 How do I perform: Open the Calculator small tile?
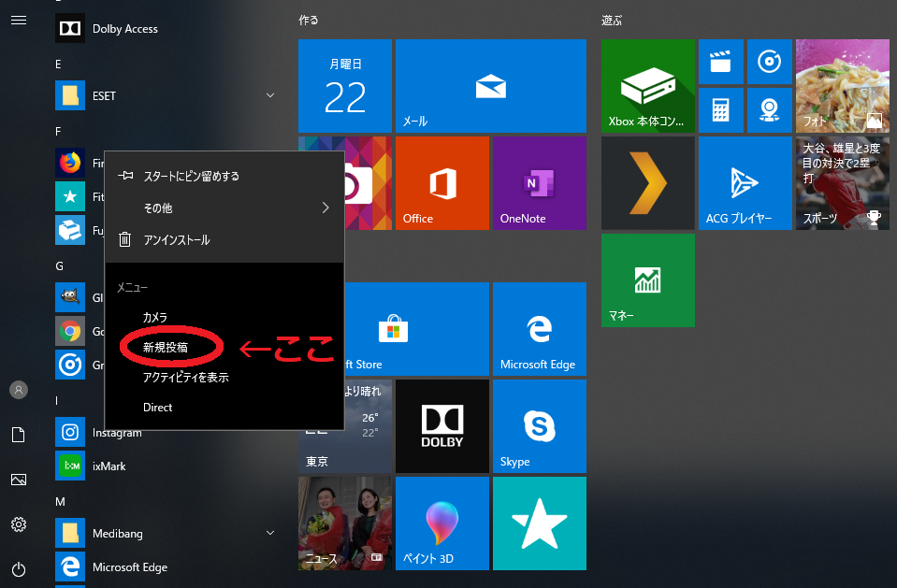tap(721, 110)
